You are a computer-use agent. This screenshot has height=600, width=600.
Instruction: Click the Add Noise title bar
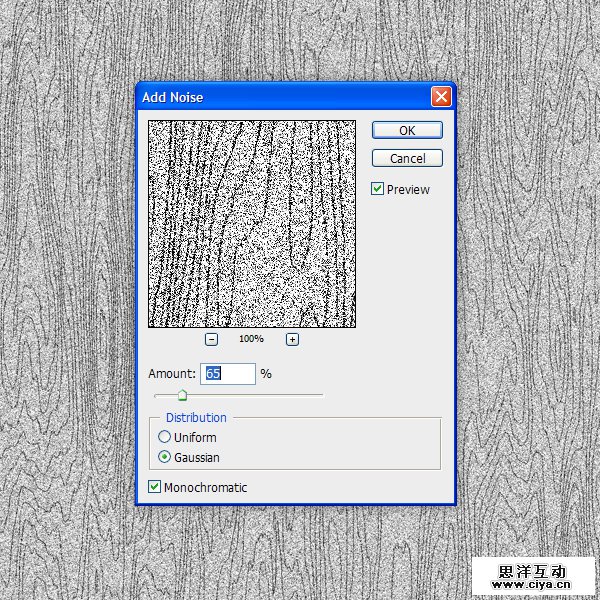pyautogui.click(x=280, y=97)
